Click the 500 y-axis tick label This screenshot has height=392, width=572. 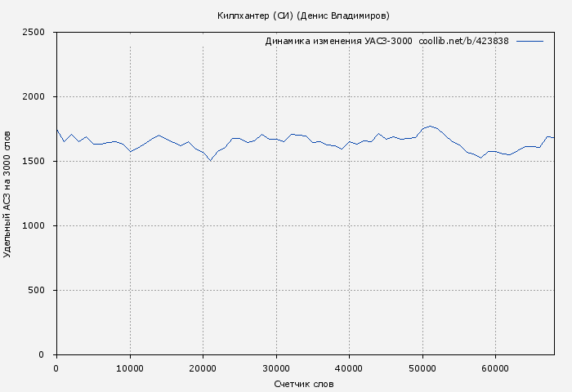(41, 291)
